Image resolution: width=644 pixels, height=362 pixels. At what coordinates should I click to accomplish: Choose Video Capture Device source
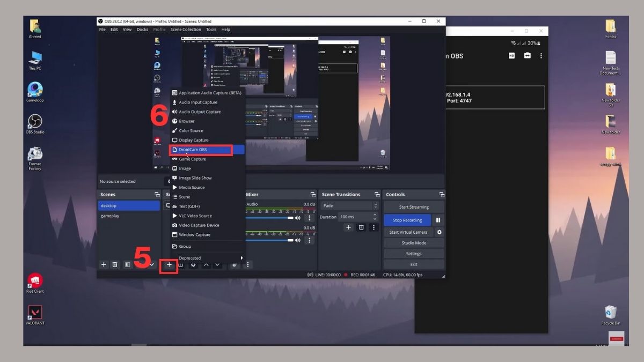click(x=208, y=225)
